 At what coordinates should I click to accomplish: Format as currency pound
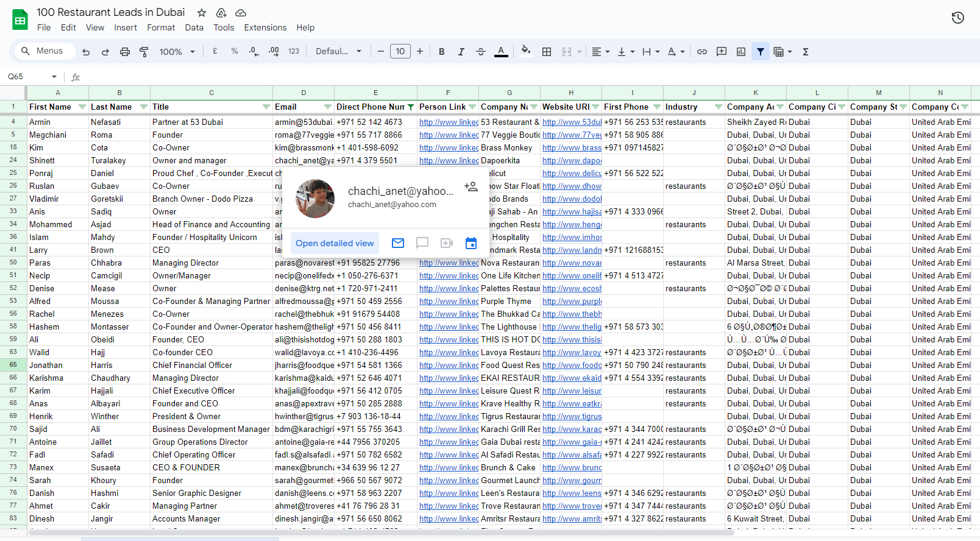215,52
